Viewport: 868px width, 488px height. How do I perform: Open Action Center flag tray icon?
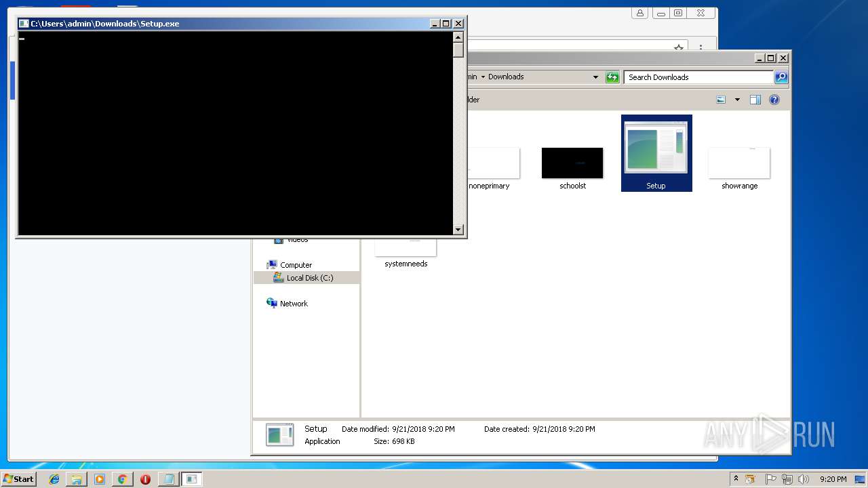pyautogui.click(x=771, y=479)
